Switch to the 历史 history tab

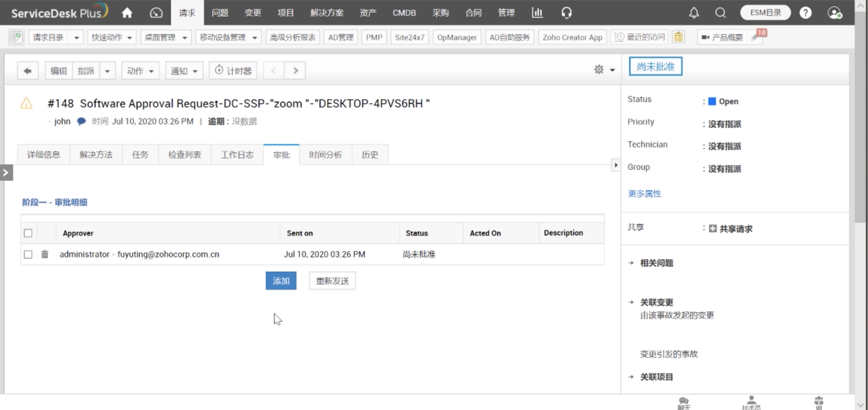tap(370, 155)
